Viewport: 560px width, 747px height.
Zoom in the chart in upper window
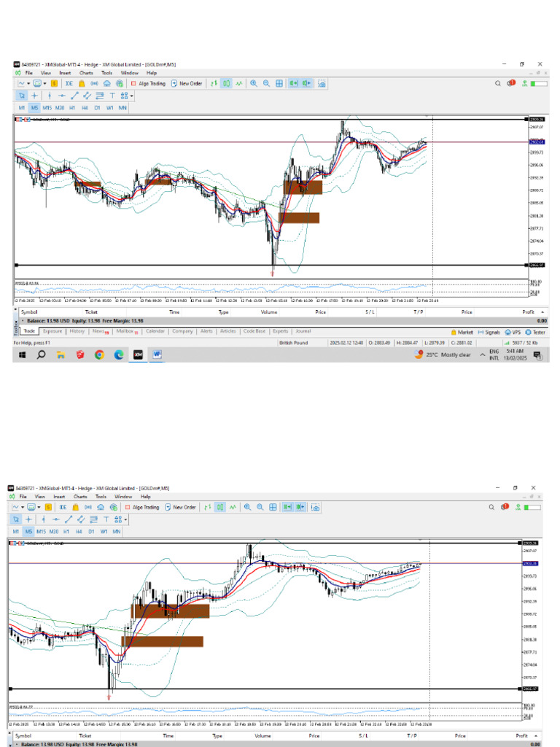(x=254, y=83)
